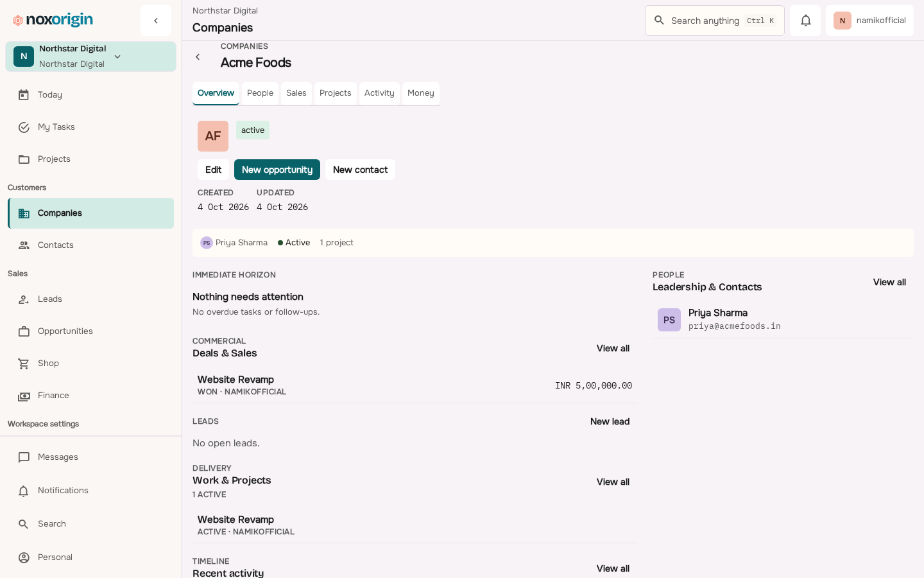Screen dimensions: 924x578
Task: Click the Edit button
Action: coord(213,170)
